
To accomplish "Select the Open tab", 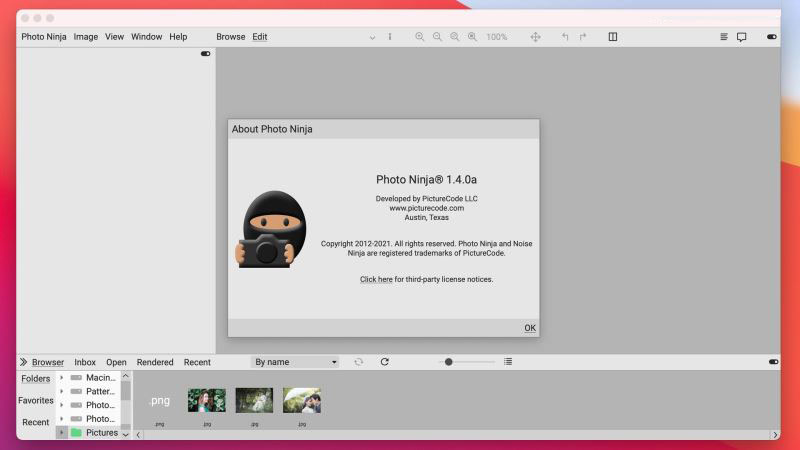I will (x=116, y=362).
